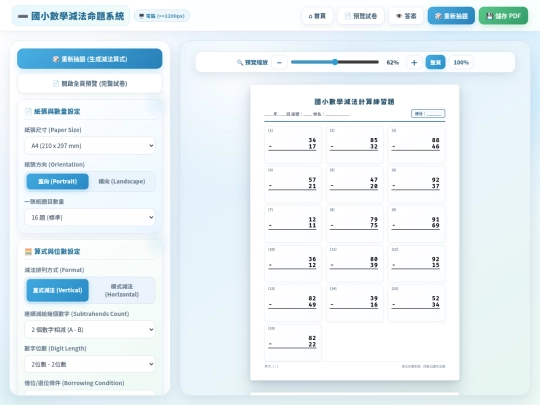Image resolution: width=540 pixels, height=405 pixels.
Task: Click 重新抽題 (生成減法算式) sidebar button
Action: tap(90, 59)
